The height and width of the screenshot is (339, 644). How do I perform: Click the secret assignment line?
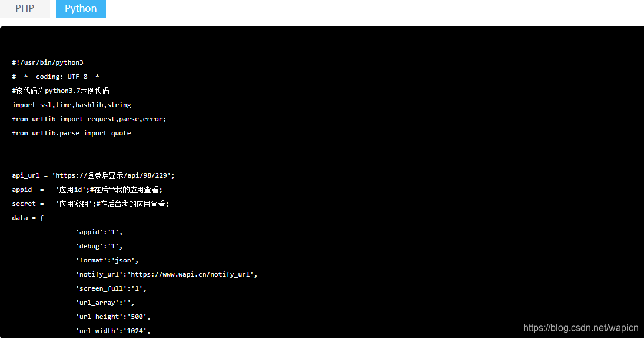click(x=90, y=204)
